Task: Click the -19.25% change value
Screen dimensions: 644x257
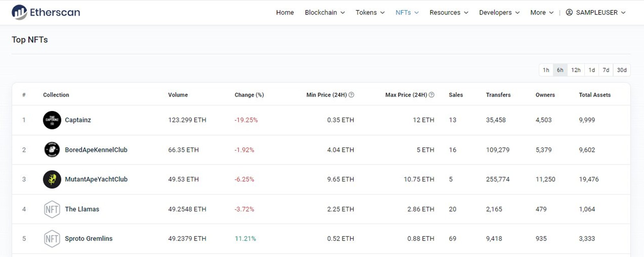Action: (246, 120)
